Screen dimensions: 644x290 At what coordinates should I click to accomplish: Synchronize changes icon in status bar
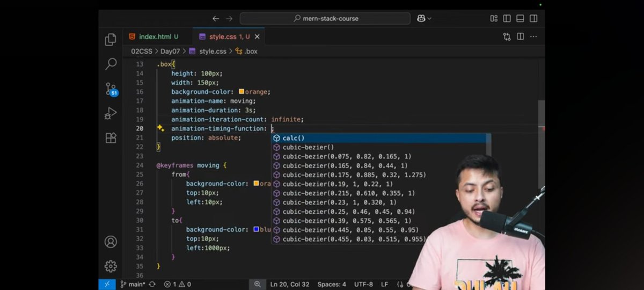(152, 284)
